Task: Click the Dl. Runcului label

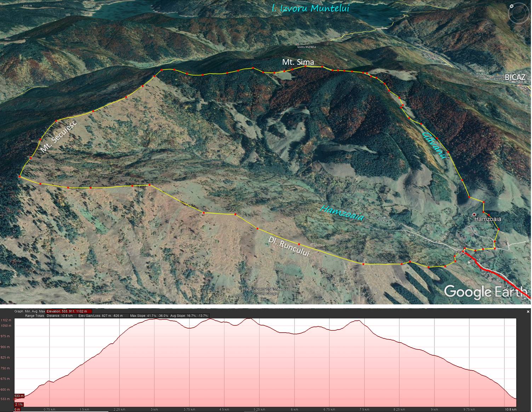Action: pos(289,246)
